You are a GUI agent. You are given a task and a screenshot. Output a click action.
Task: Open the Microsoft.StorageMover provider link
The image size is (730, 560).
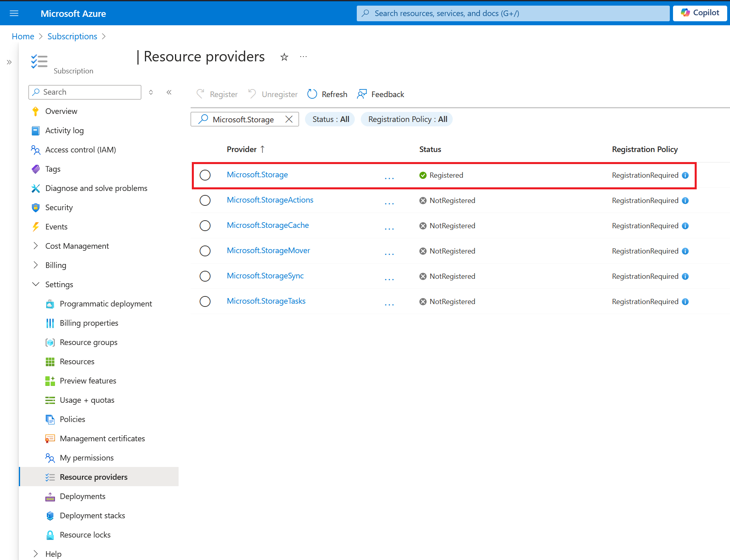point(268,251)
